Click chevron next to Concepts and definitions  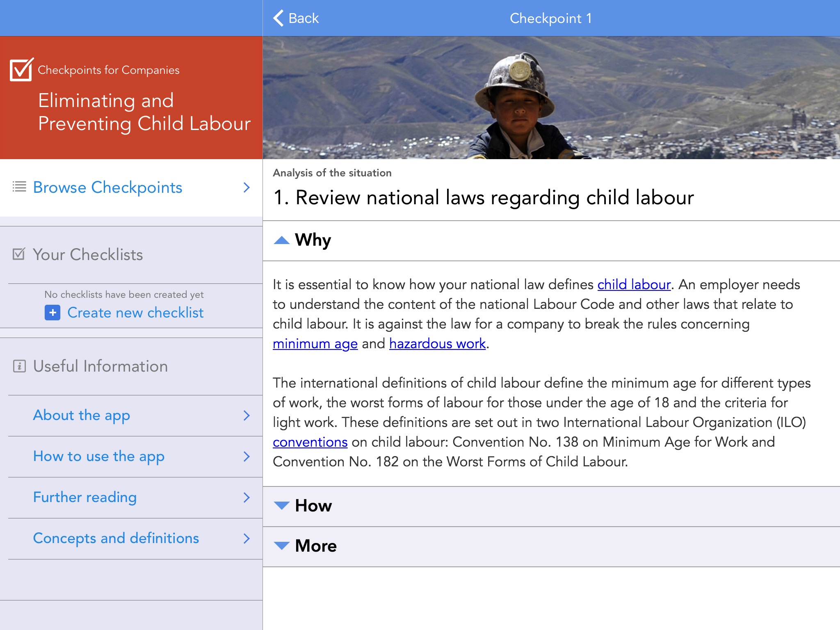pos(247,539)
